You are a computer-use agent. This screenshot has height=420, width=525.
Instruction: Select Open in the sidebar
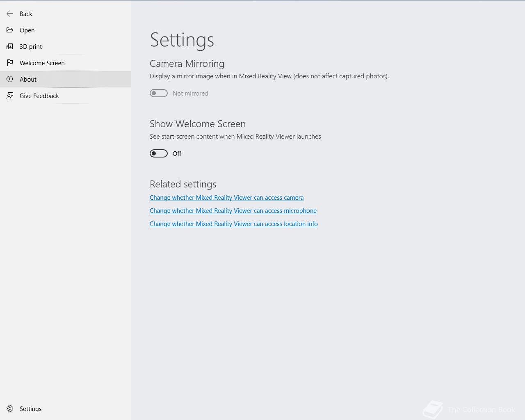tap(66, 30)
